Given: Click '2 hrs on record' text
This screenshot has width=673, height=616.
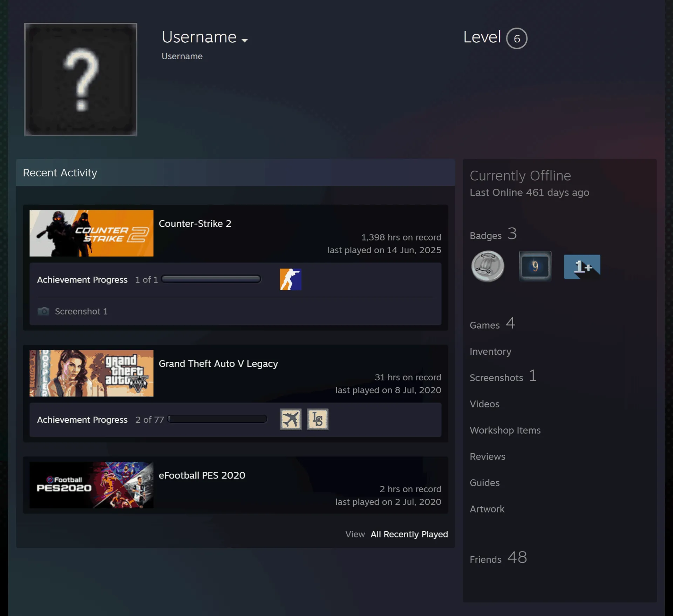Looking at the screenshot, I should click(x=410, y=489).
